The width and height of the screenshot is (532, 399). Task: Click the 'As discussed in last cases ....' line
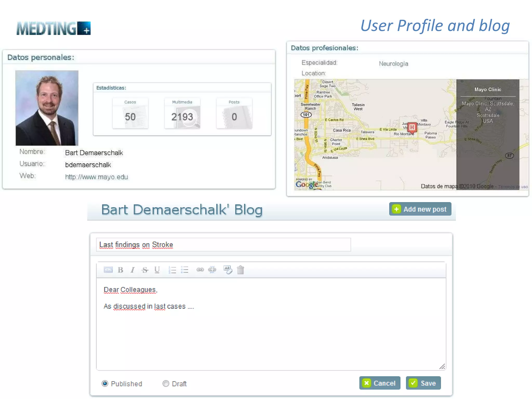[x=149, y=306]
